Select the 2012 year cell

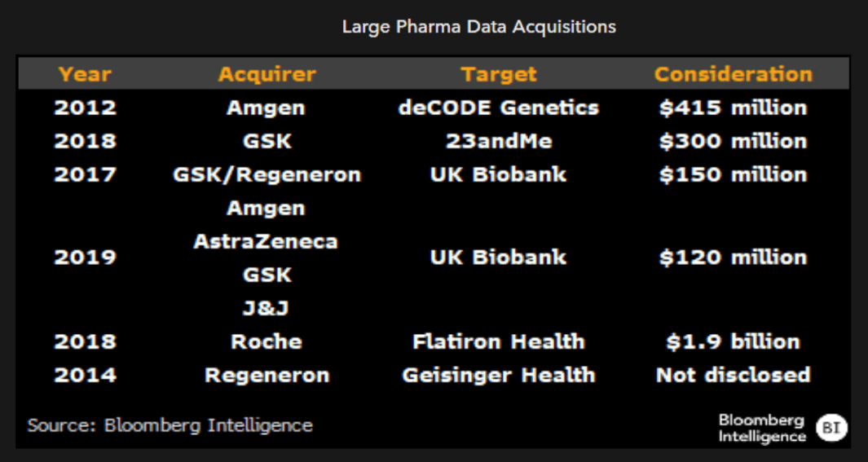85,108
